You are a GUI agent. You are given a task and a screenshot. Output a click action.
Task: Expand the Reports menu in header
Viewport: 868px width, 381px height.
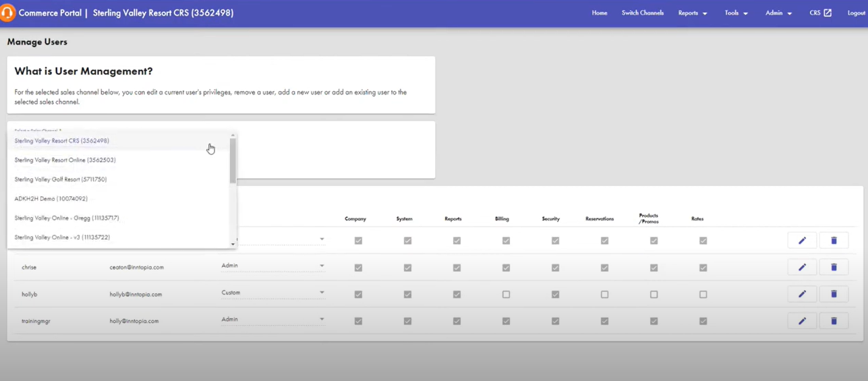pos(693,13)
